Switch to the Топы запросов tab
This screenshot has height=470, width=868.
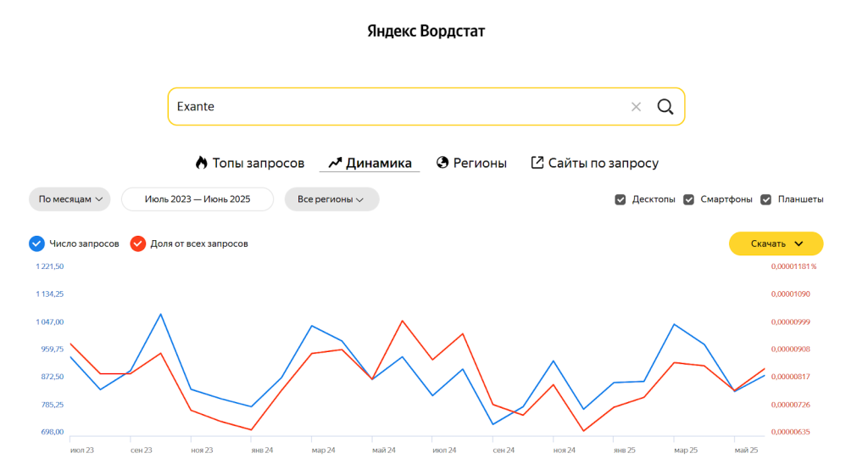pos(258,163)
